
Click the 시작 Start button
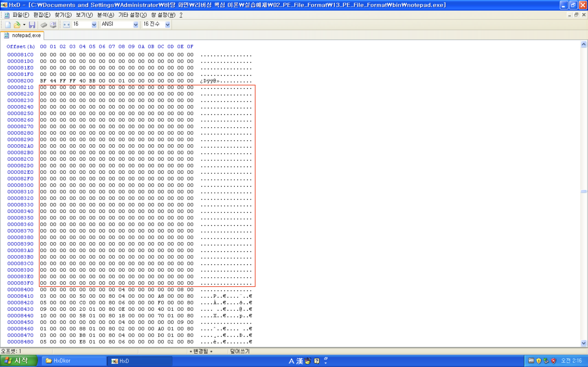click(x=19, y=361)
